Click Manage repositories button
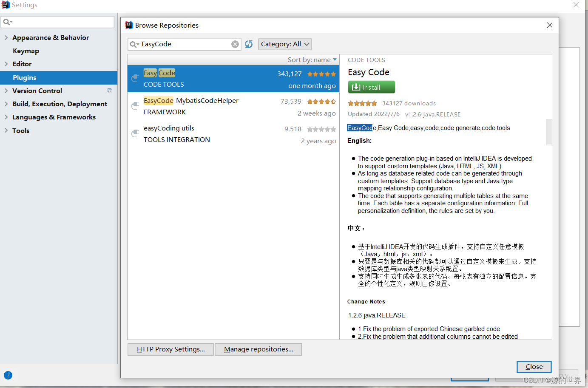Screen dimensions: 588x388 [x=258, y=349]
